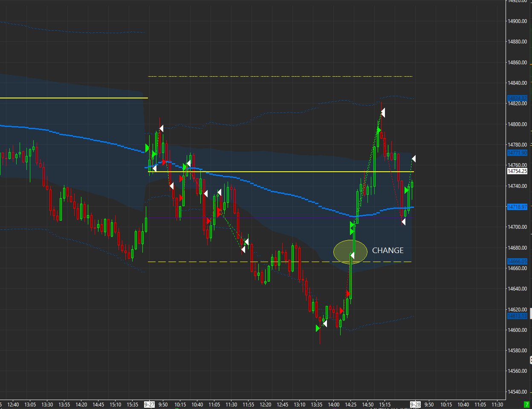Click the 14840.00 price axis label

click(517, 83)
